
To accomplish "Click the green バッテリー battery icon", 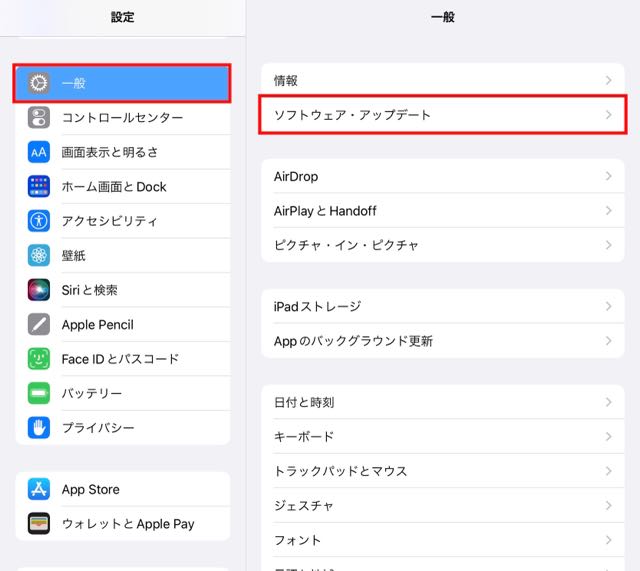I will point(39,393).
